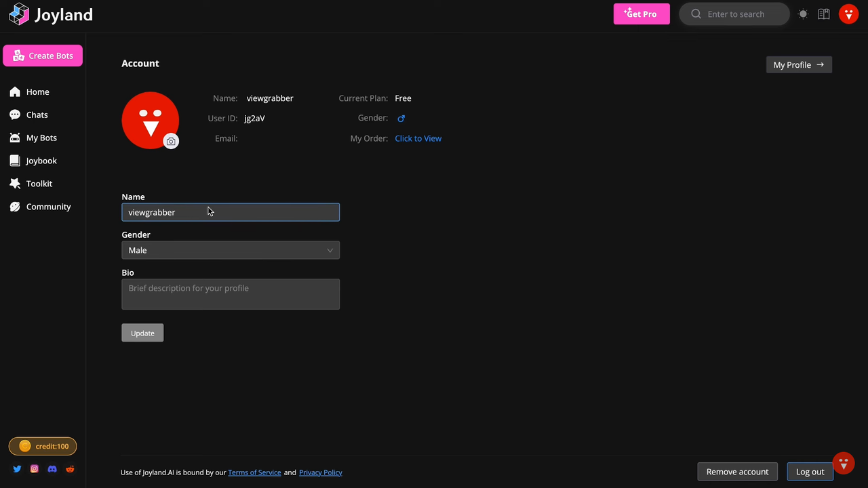
Task: Click the Twitter icon in the footer
Action: click(x=17, y=468)
